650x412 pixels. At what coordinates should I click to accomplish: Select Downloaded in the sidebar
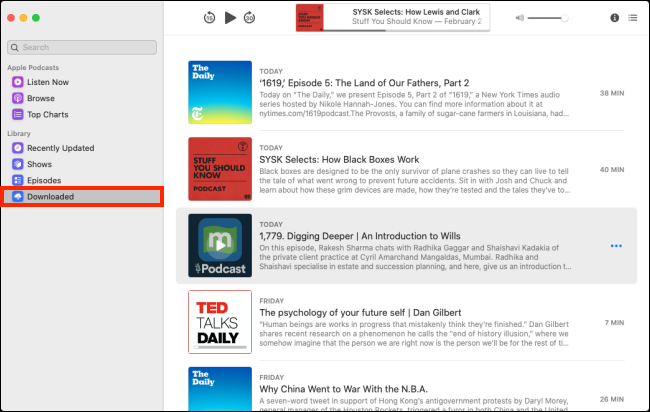[82, 196]
